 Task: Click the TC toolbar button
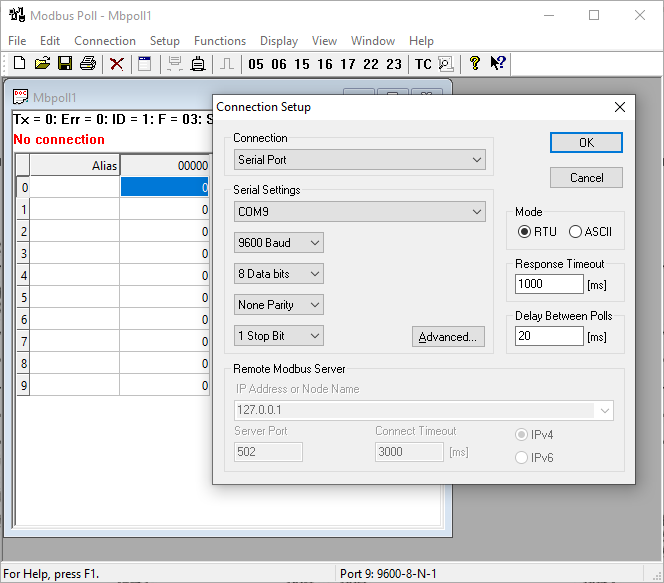click(x=423, y=64)
